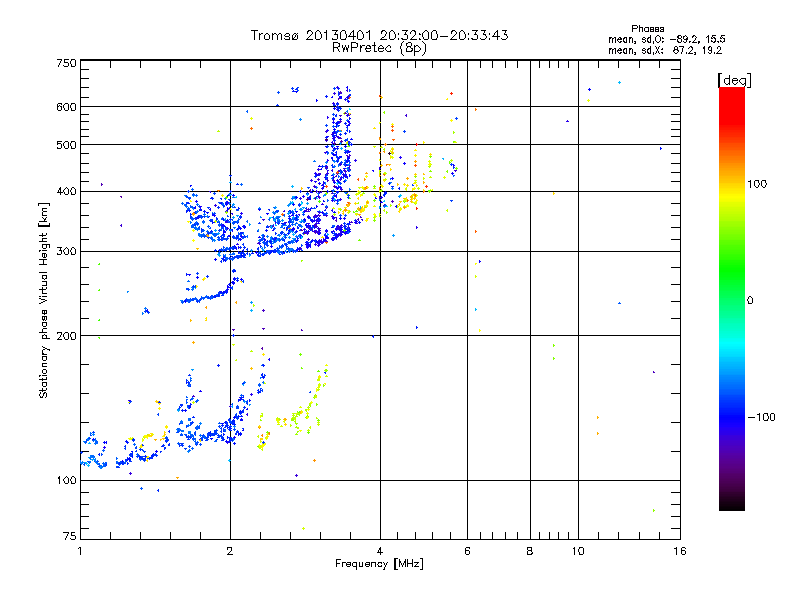The image size is (800, 600).
Task: Click the '100' colorbar tick label
Action: click(757, 184)
